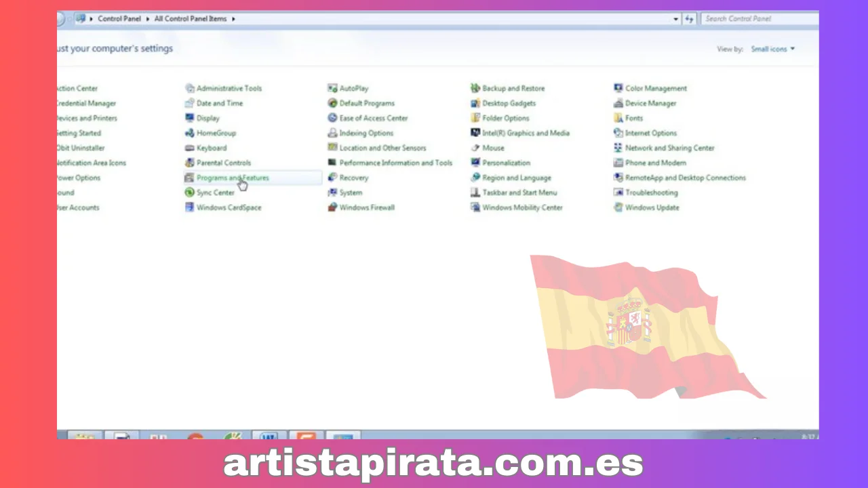This screenshot has height=488, width=868.
Task: Open the Windows Firewall icon
Action: [332, 207]
